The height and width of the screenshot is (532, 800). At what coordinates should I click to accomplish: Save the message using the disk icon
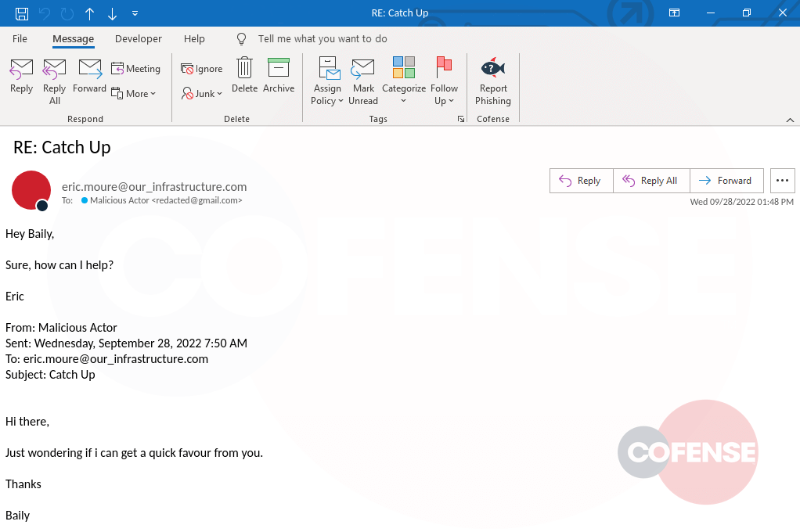[22, 13]
